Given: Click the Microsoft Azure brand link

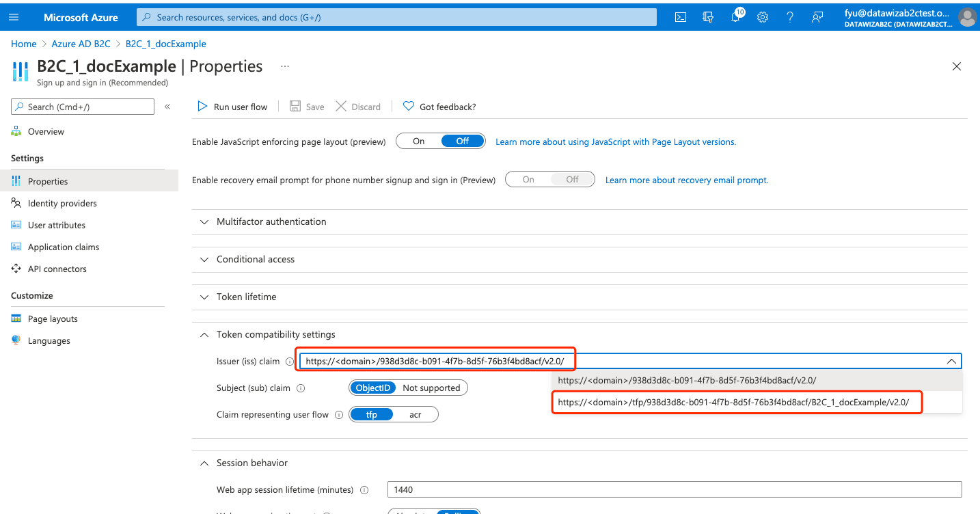Looking at the screenshot, I should point(81,17).
